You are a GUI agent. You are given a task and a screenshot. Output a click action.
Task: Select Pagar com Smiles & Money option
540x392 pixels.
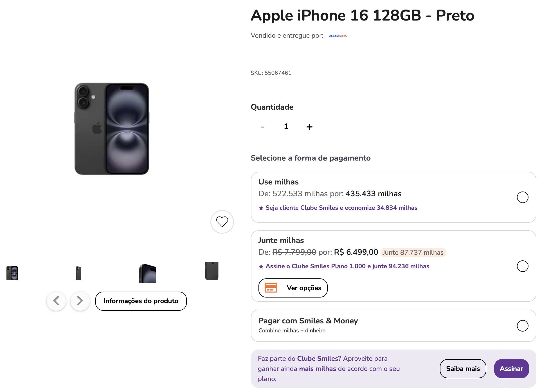click(522, 326)
